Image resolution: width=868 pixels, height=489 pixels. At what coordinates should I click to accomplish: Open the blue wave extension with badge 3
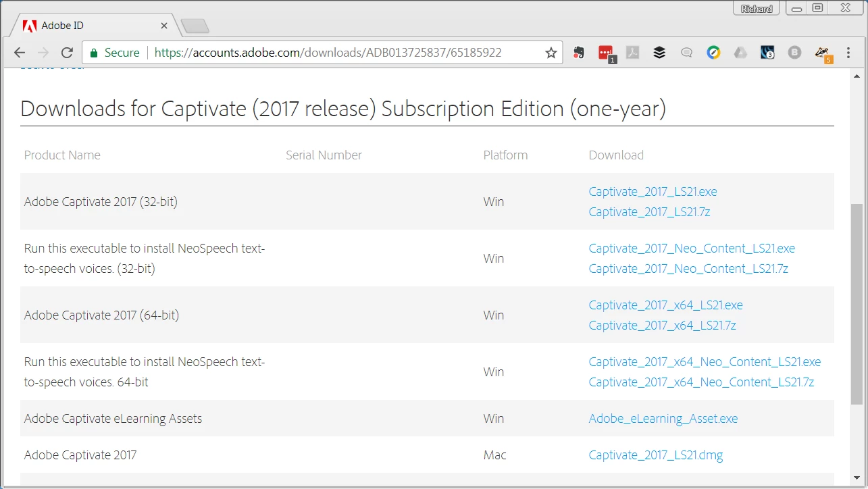[767, 53]
